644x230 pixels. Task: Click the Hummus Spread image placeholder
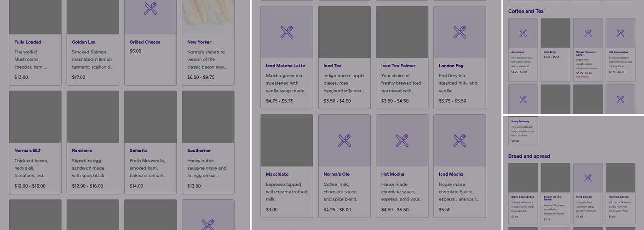tap(621, 178)
